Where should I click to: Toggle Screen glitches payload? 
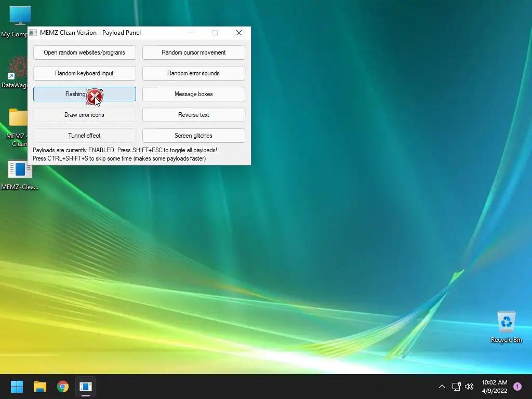tap(193, 136)
